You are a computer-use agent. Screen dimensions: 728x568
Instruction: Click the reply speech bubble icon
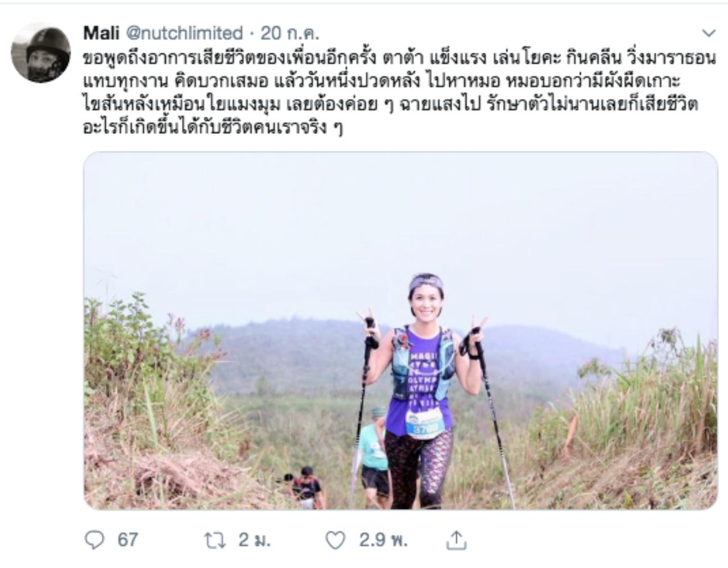coord(94,540)
